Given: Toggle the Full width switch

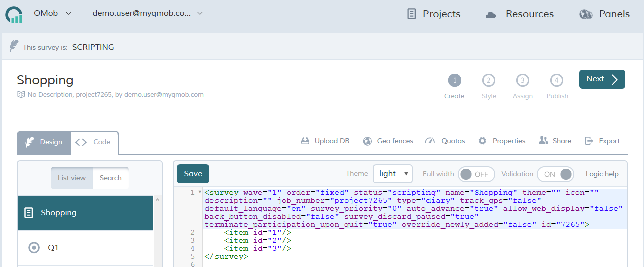Looking at the screenshot, I should pyautogui.click(x=476, y=174).
